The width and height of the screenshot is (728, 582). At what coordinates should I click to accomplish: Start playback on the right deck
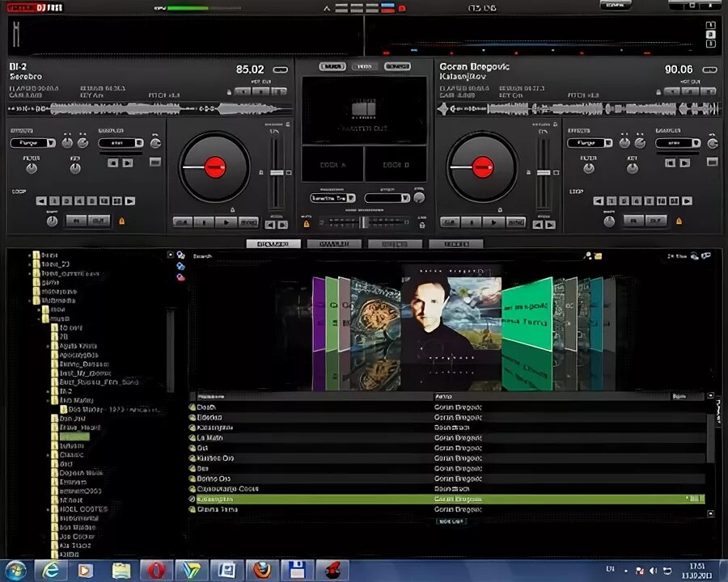point(493,223)
